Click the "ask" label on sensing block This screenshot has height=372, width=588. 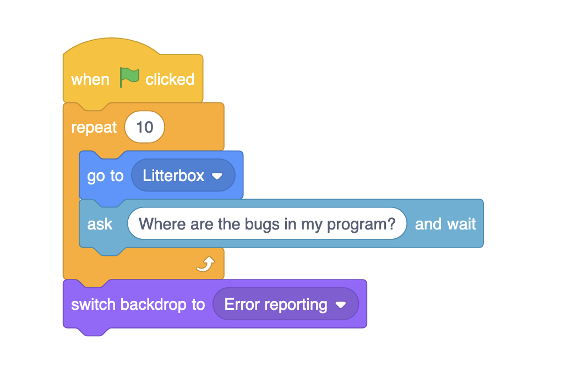pos(100,224)
